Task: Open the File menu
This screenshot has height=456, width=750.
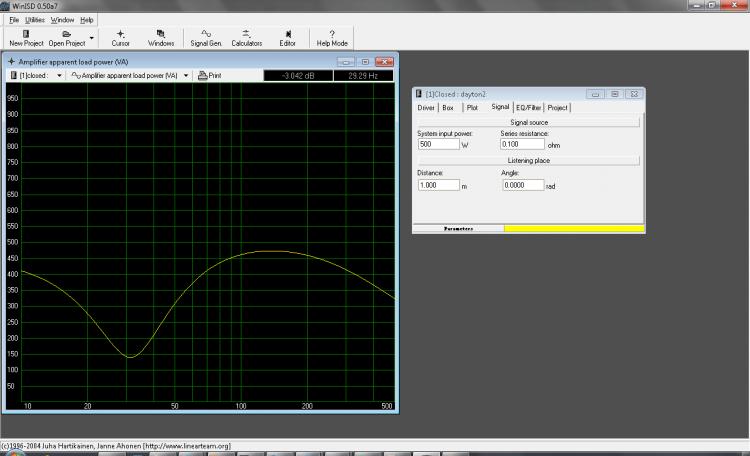Action: (x=13, y=20)
